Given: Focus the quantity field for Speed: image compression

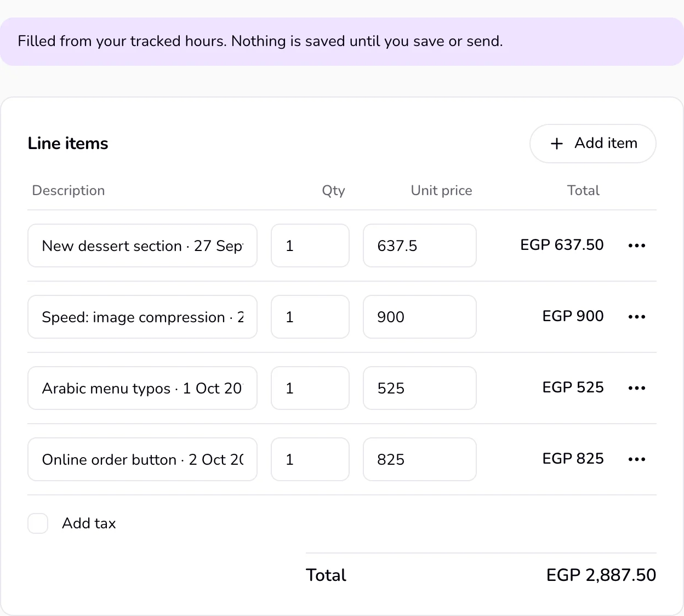Looking at the screenshot, I should 310,317.
